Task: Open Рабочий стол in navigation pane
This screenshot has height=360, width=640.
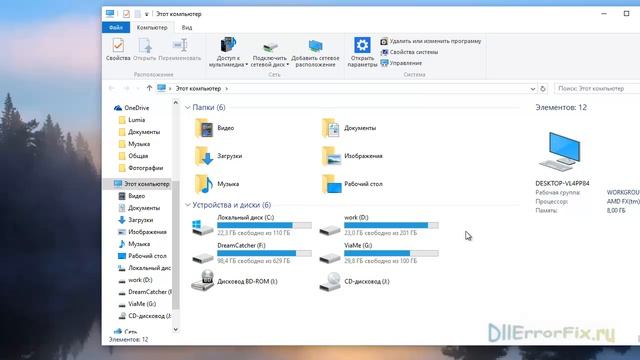Action: (x=142, y=256)
